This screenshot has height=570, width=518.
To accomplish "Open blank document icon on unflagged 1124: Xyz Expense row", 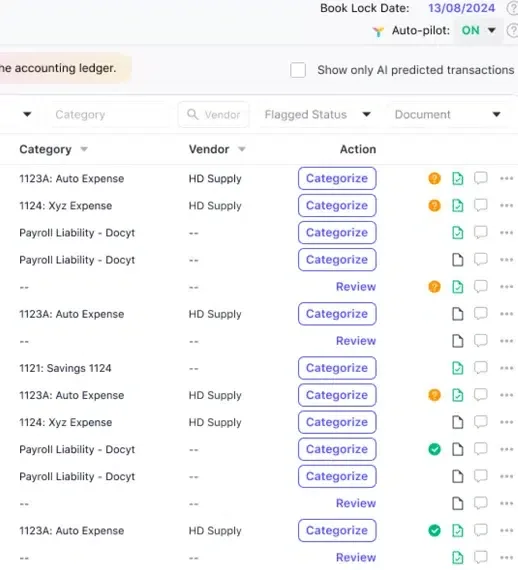I will point(458,422).
